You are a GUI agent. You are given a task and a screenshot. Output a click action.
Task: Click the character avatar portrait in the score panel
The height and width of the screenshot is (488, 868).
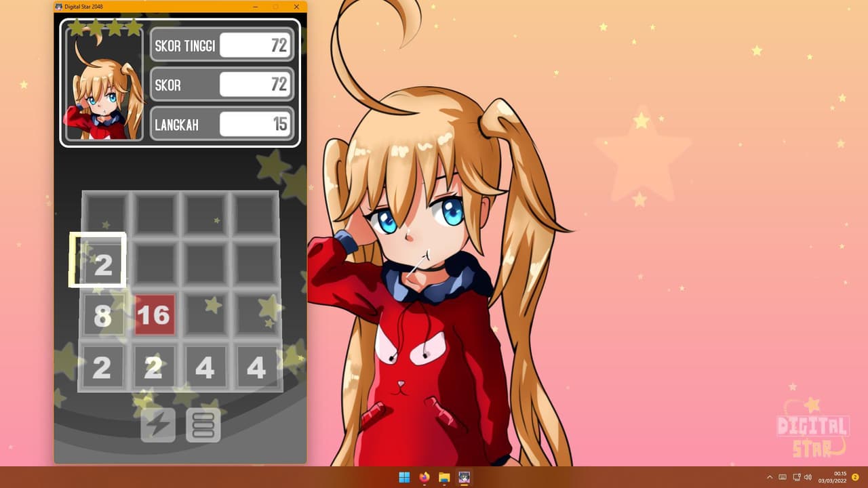[x=104, y=84]
